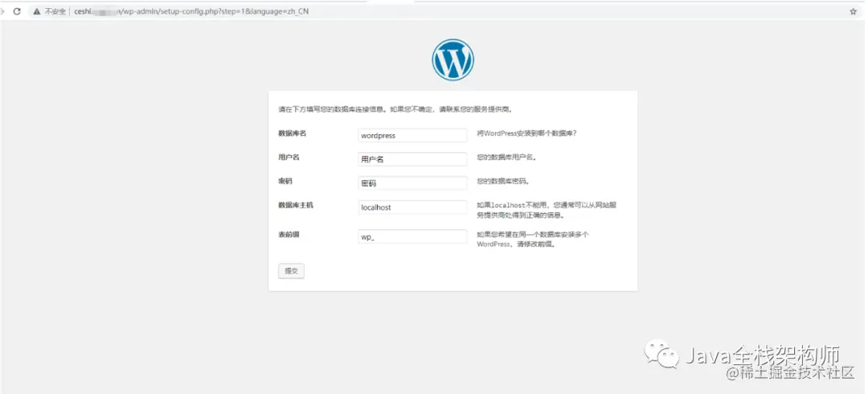868x394 pixels.
Task: Click the hint '您的数据库用户名。'
Action: (506, 158)
